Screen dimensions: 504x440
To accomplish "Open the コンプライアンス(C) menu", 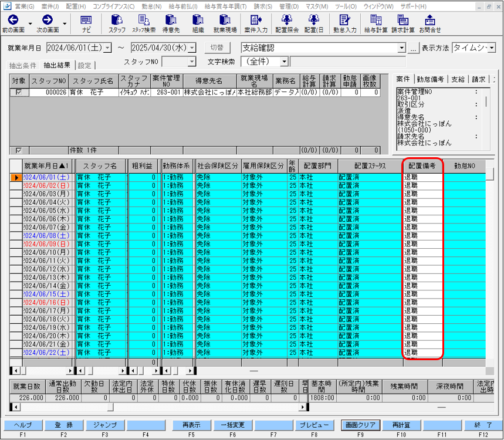I will 114,6.
